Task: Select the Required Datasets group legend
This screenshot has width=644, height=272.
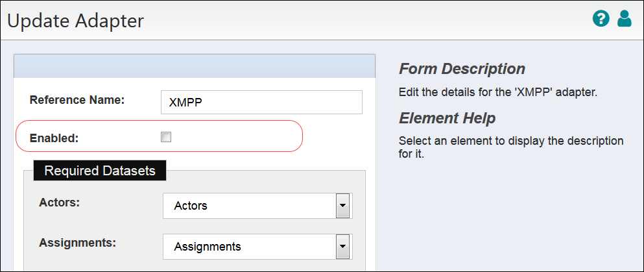Action: [100, 171]
